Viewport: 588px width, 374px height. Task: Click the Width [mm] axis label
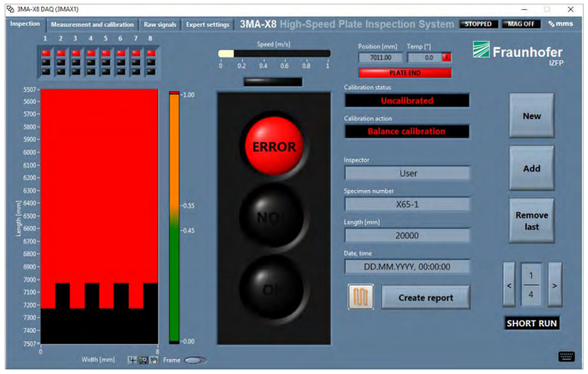[x=98, y=360]
